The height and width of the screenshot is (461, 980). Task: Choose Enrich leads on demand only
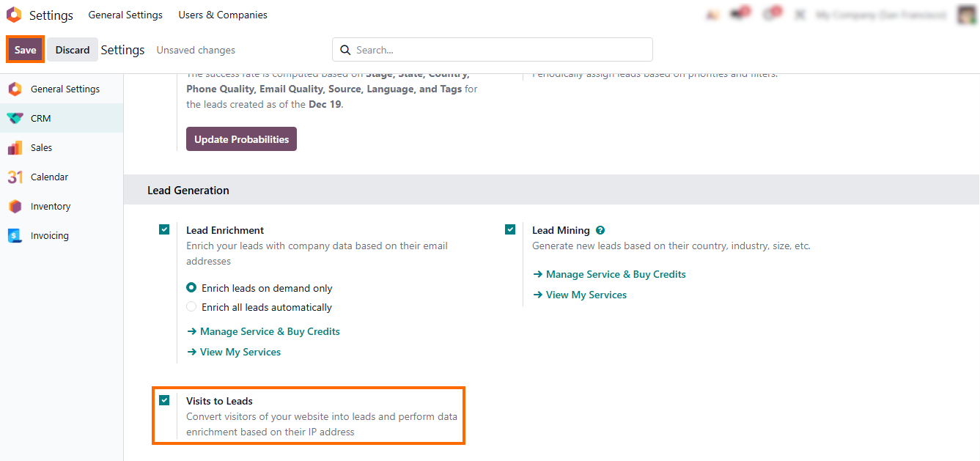(191, 288)
